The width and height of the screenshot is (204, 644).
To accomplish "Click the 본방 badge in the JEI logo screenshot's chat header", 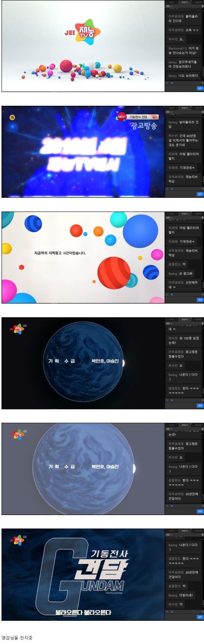I will coord(168,6).
